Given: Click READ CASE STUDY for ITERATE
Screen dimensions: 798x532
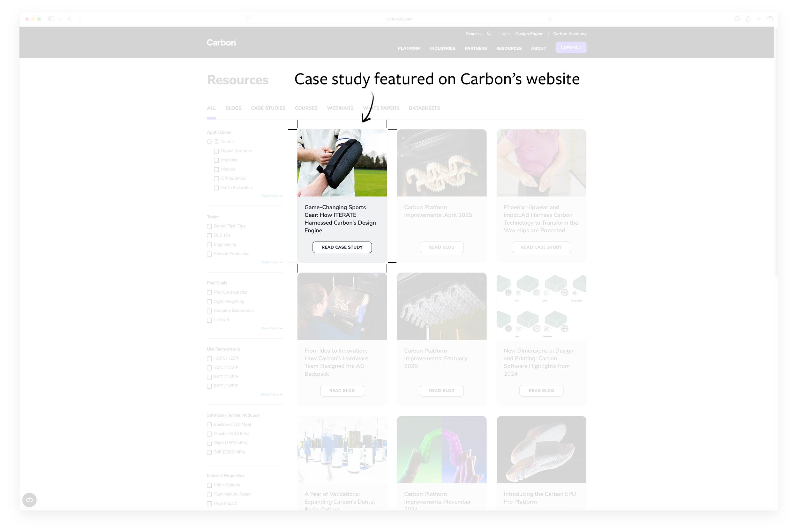Looking at the screenshot, I should (342, 247).
